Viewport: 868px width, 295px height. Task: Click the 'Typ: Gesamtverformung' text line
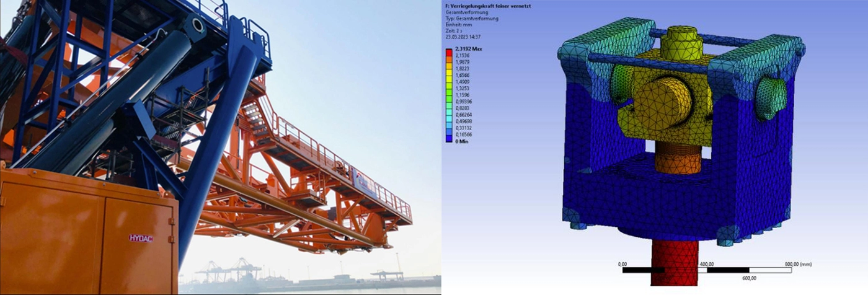click(472, 19)
